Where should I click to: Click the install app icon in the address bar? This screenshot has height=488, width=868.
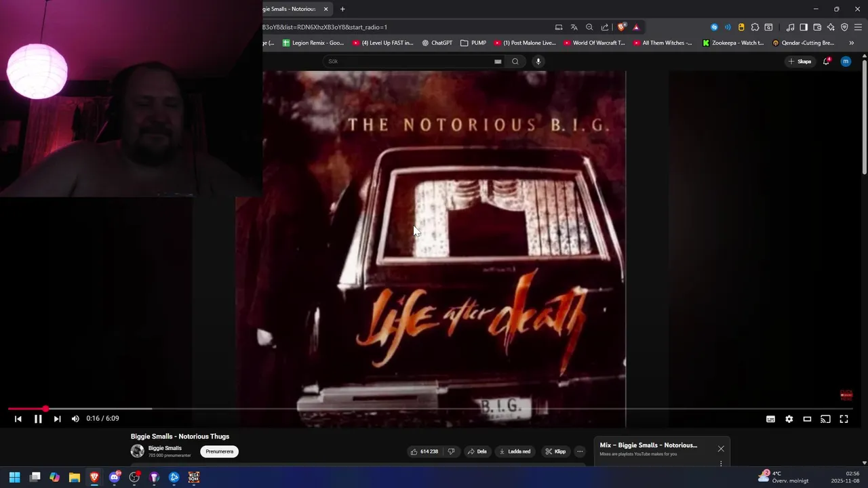click(559, 27)
